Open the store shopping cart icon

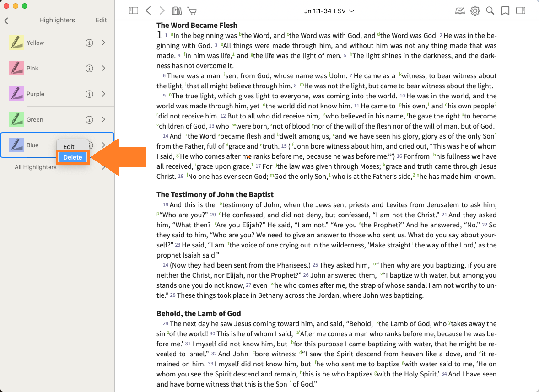click(192, 11)
